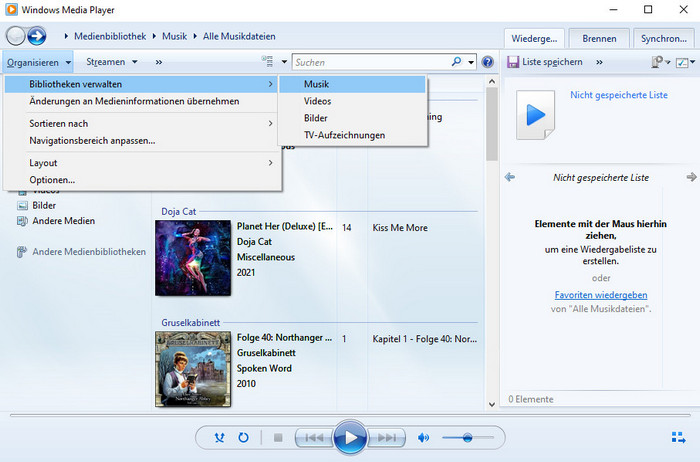Choose TV-Aufzeichnungen in the submenu
Image resolution: width=700 pixels, height=462 pixels.
tap(352, 135)
